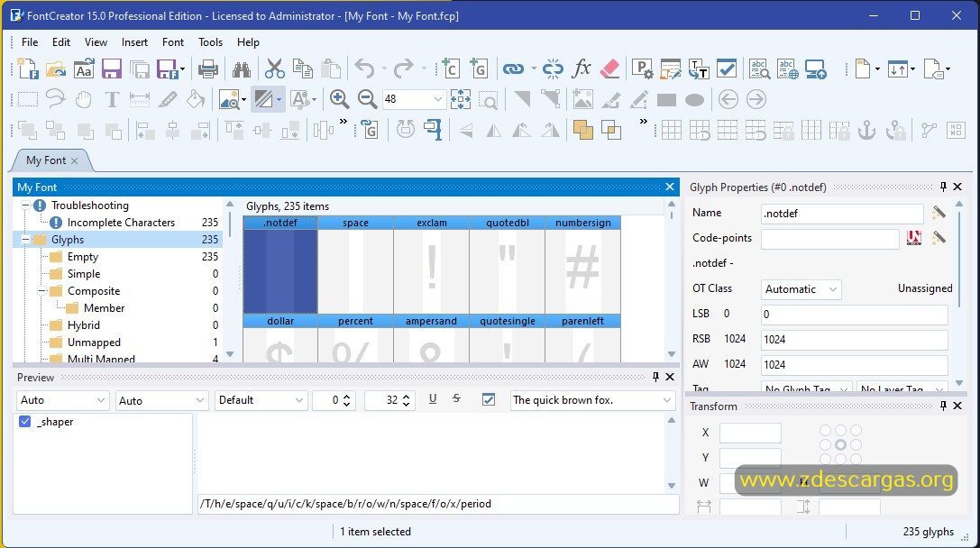Zoom in with the plus magnifier
980x548 pixels.
pos(339,99)
